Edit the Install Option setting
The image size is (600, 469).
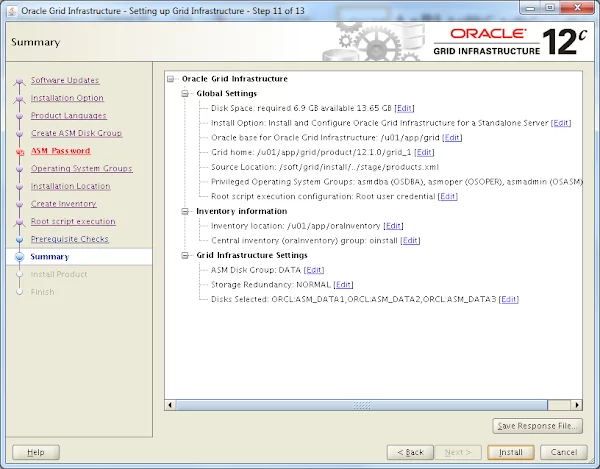coord(561,123)
